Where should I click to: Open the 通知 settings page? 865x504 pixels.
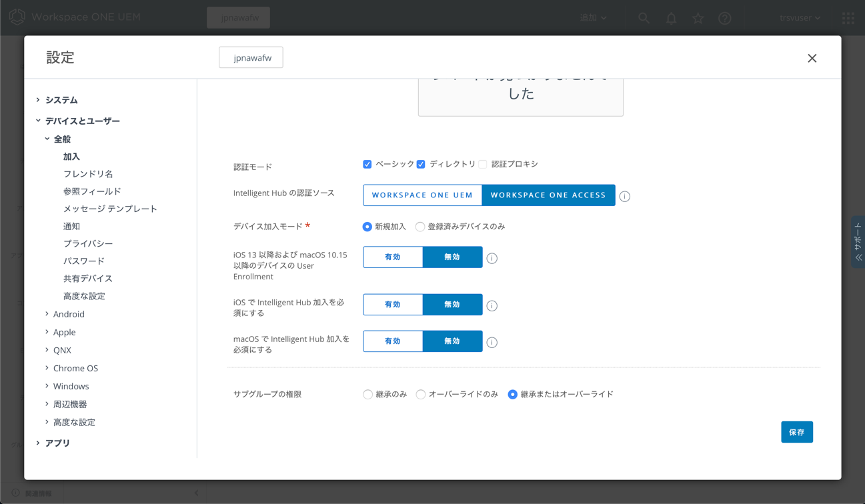click(71, 226)
